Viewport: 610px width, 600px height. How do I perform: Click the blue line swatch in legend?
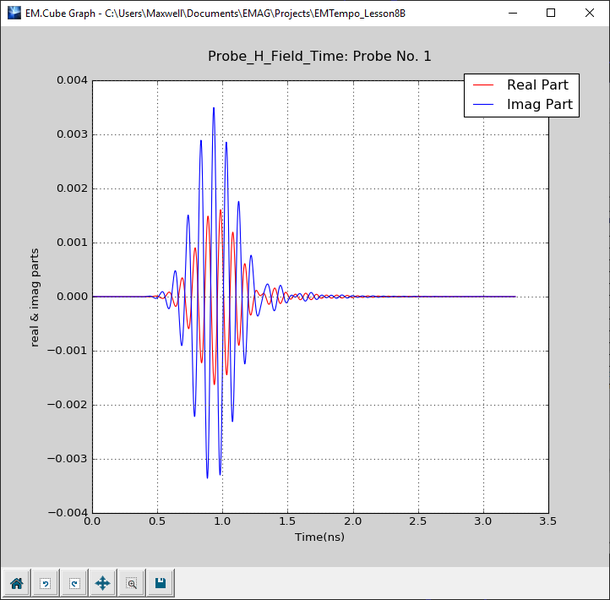click(x=485, y=104)
